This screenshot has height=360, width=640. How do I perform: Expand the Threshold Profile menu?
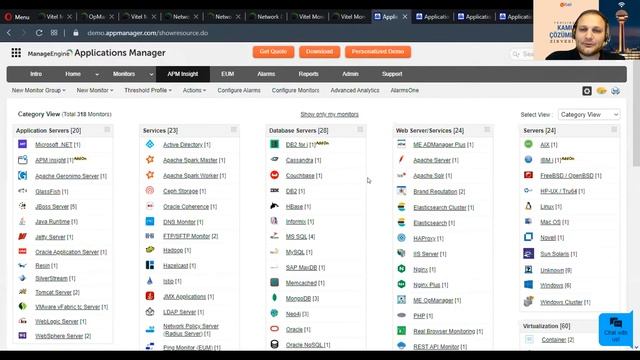click(x=148, y=90)
